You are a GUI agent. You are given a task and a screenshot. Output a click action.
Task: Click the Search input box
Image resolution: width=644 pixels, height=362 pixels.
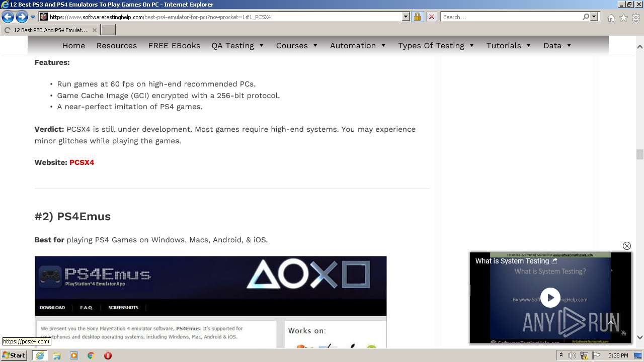point(512,17)
